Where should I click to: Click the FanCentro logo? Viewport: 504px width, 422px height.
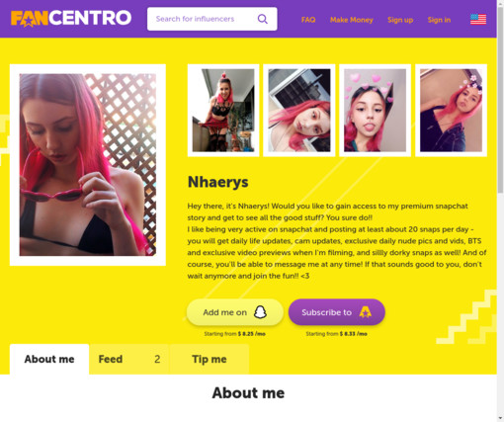[x=71, y=19]
